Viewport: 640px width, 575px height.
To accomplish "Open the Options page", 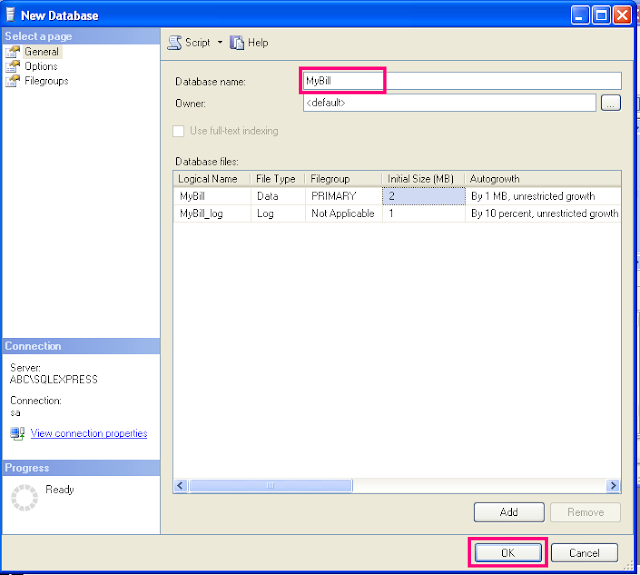I will click(x=41, y=66).
